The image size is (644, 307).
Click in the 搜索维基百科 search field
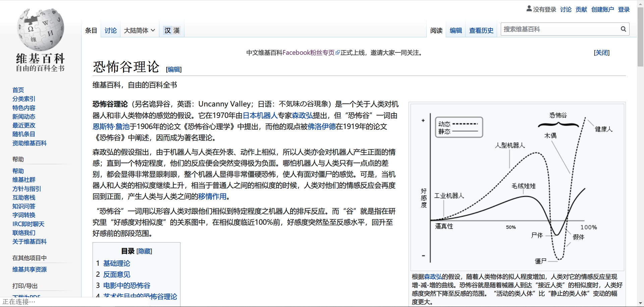[559, 29]
